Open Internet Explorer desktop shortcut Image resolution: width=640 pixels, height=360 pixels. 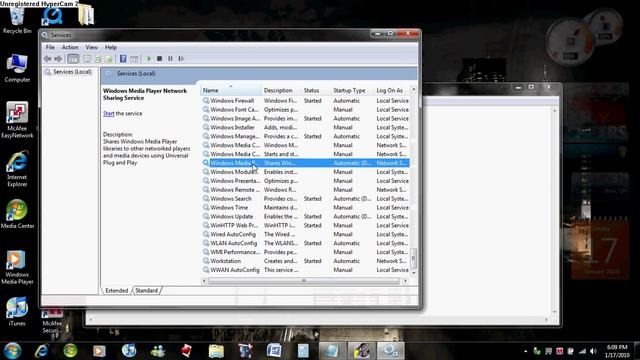point(17,169)
